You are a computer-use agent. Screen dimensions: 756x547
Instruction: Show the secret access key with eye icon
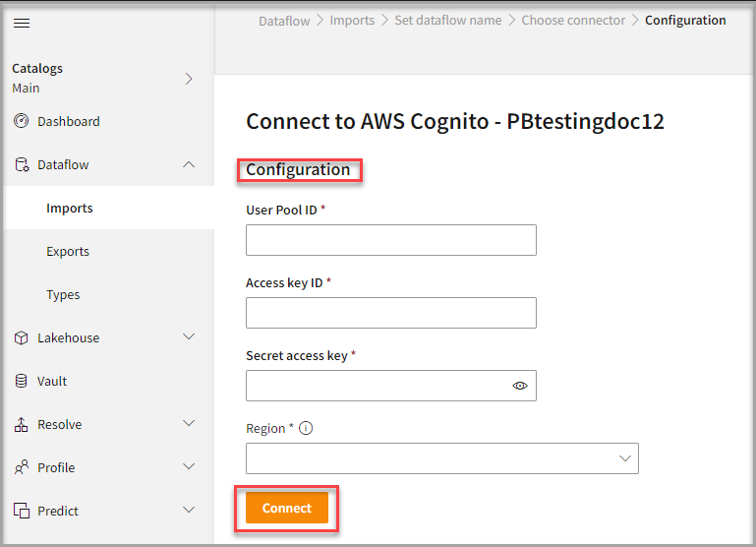(520, 386)
